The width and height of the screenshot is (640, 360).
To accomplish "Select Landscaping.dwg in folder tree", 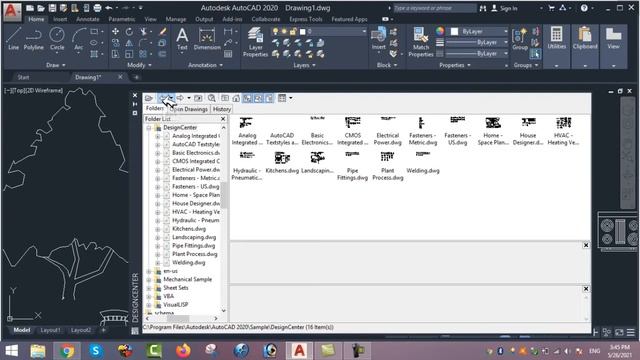I will point(194,237).
